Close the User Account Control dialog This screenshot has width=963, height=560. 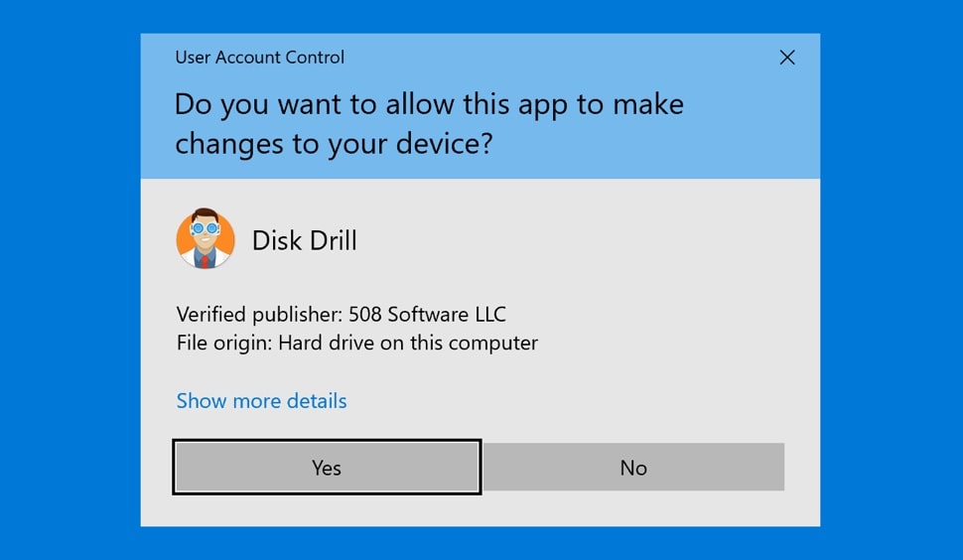pos(787,58)
